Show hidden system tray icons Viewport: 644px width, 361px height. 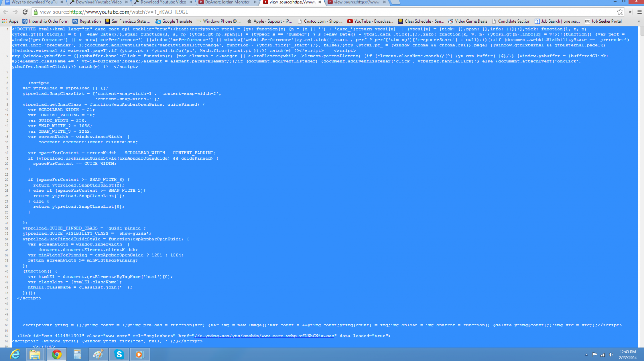tap(586, 355)
